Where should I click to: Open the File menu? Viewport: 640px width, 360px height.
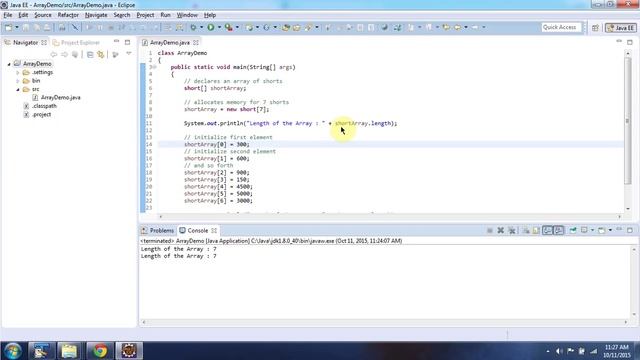[x=8, y=15]
